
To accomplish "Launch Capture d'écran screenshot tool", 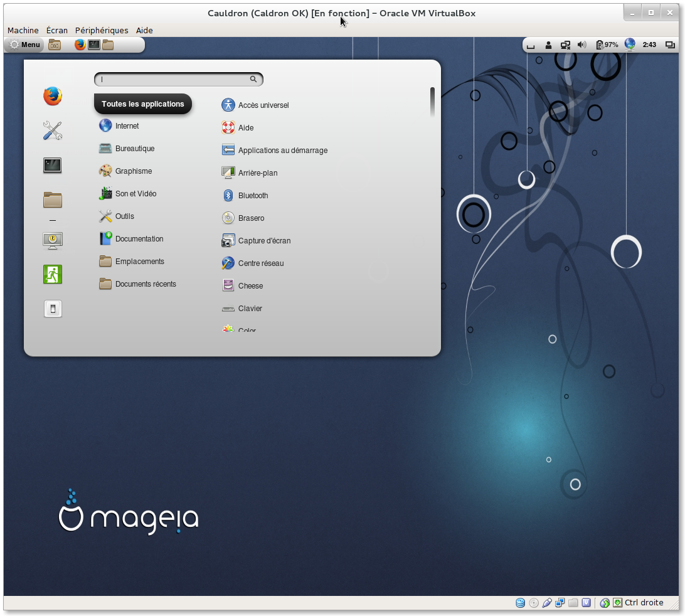I will point(256,240).
